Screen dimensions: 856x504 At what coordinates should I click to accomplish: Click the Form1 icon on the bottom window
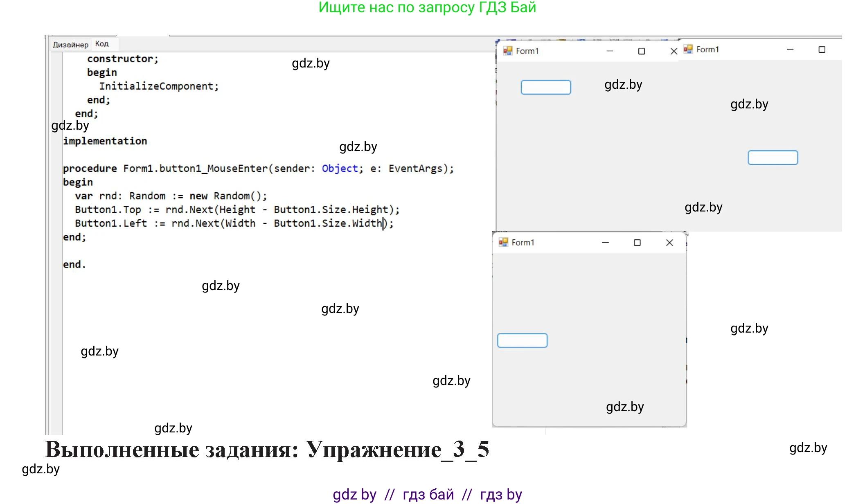coord(503,242)
